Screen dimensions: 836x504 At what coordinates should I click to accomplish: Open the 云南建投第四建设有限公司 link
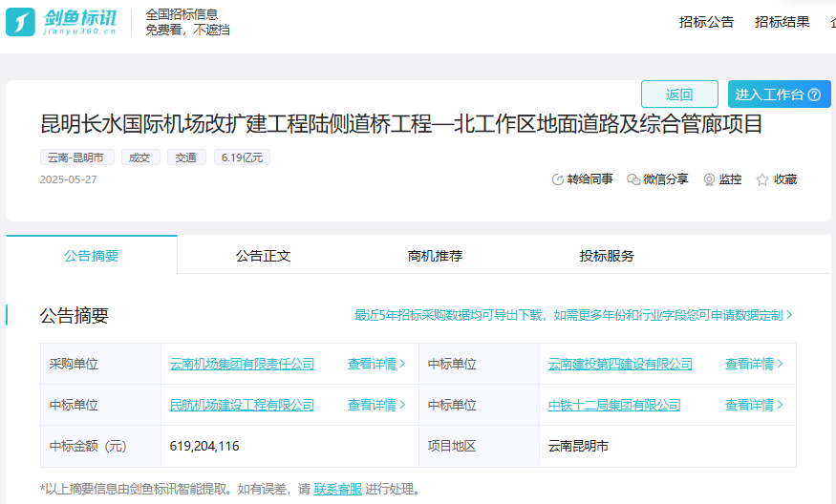[620, 364]
